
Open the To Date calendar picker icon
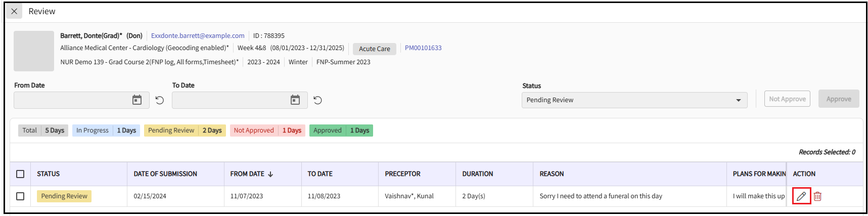[295, 100]
